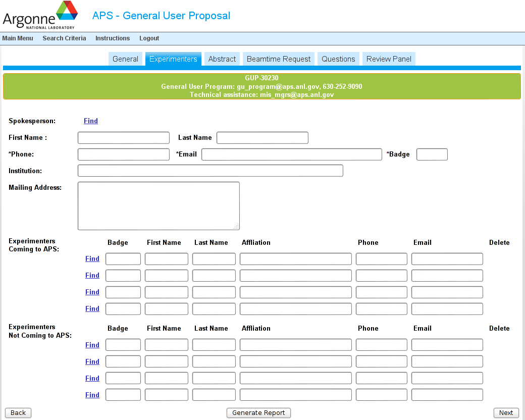The height and width of the screenshot is (420, 525).
Task: Select the Review Panel tab
Action: 389,59
